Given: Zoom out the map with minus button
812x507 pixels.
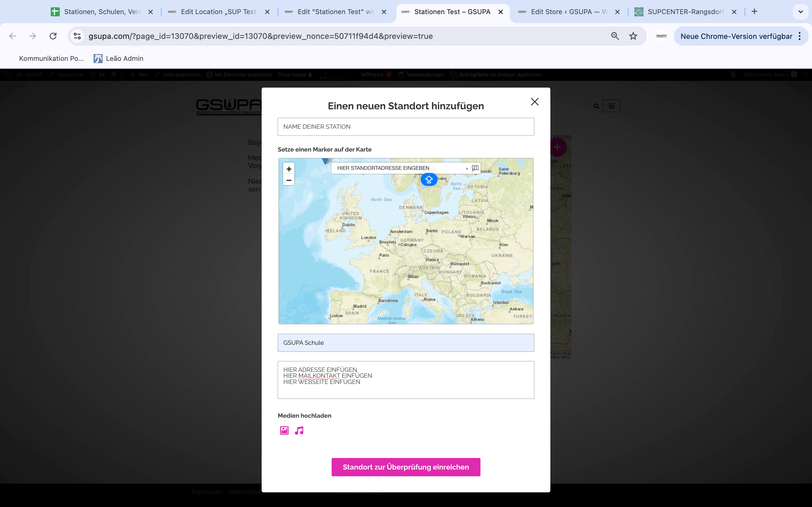Looking at the screenshot, I should (288, 180).
